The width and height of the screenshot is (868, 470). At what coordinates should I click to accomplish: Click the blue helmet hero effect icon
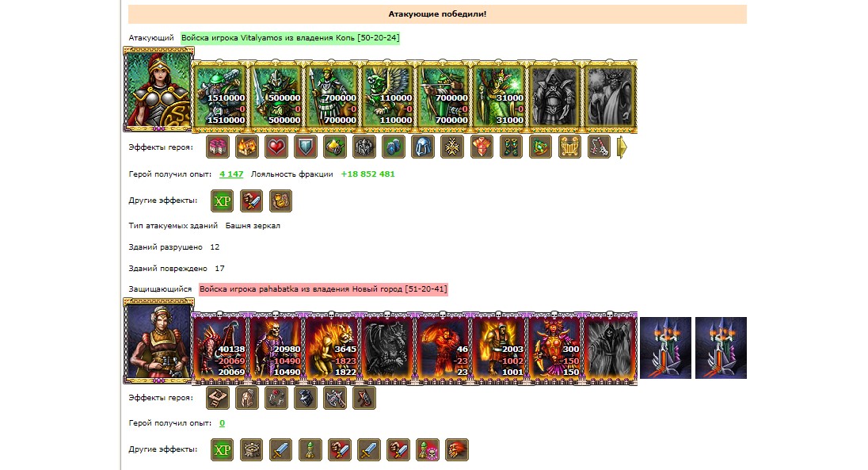pyautogui.click(x=423, y=147)
